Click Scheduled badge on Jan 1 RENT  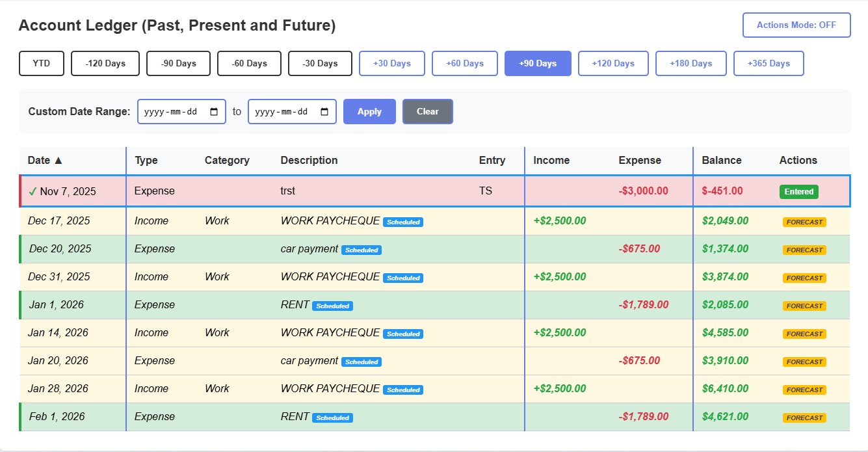tap(332, 306)
